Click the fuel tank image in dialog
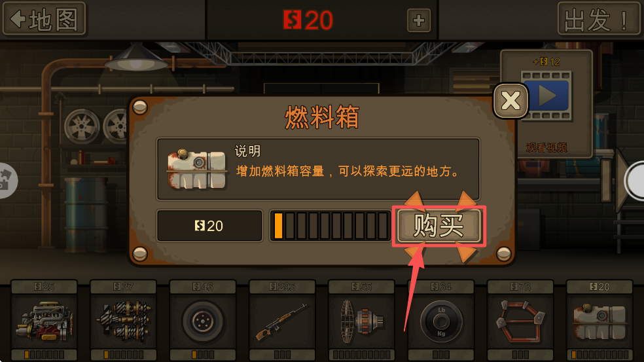Screen dimensions: 644x362 197,169
